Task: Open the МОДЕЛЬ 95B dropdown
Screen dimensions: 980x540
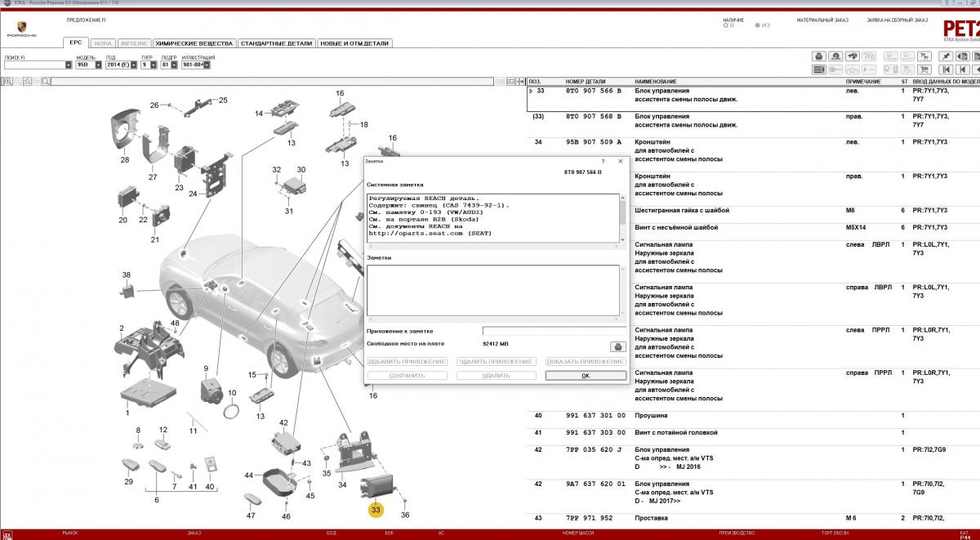Action: click(99, 65)
